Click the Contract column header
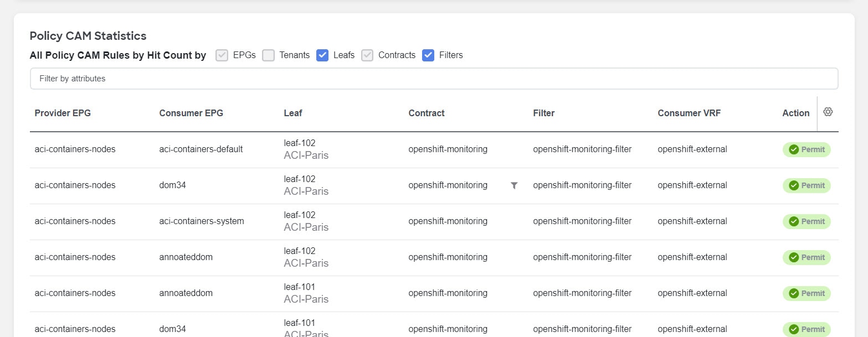The width and height of the screenshot is (868, 337). (x=427, y=113)
